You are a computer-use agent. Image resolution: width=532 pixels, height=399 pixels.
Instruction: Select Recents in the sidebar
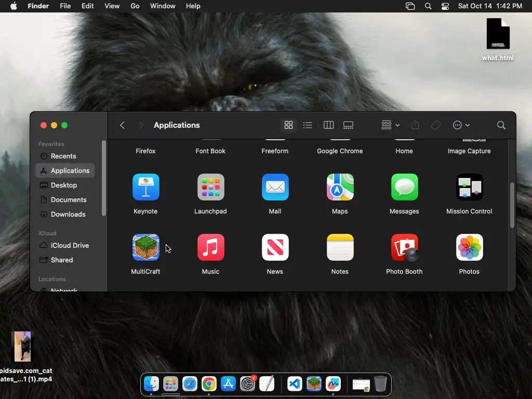tap(65, 156)
